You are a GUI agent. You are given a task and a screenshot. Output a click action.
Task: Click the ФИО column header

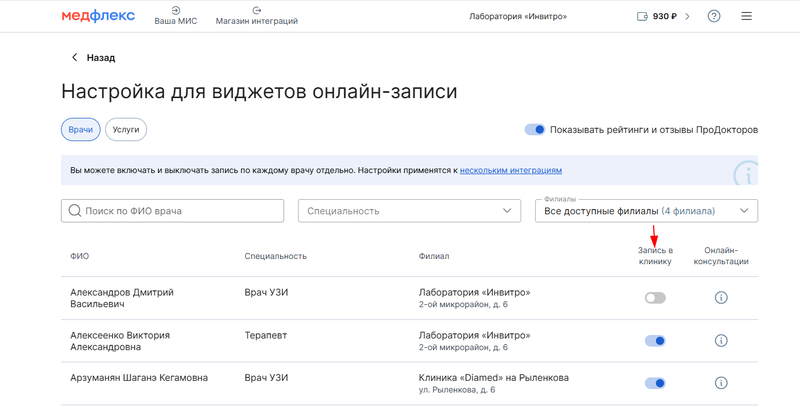coord(80,256)
